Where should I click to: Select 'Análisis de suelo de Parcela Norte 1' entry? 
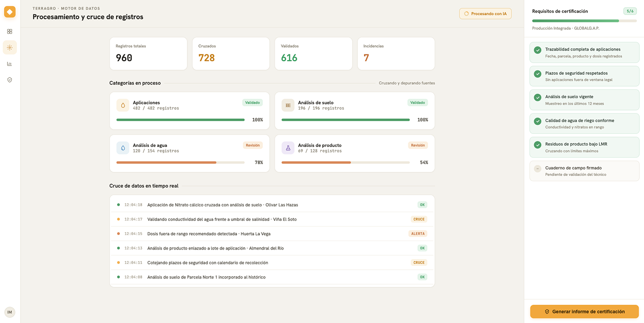[272, 277]
